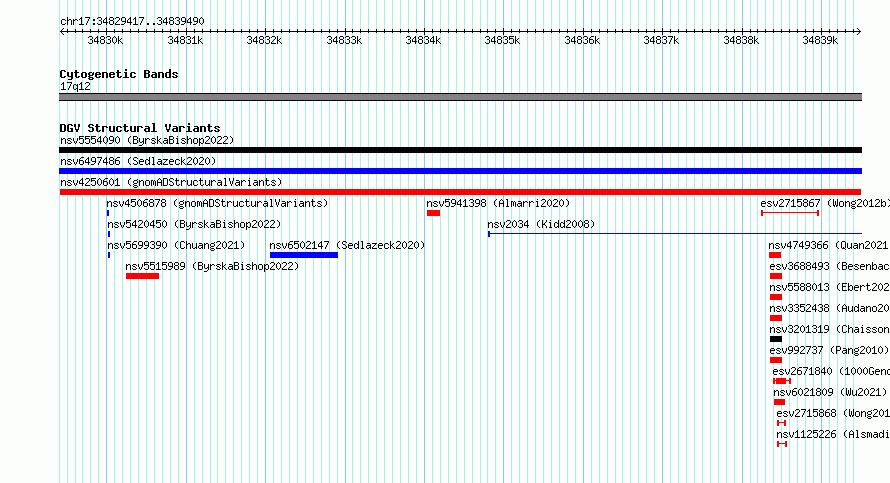Click nsv4749366 (Quan2021) label
The image size is (890, 483).
[x=829, y=245]
